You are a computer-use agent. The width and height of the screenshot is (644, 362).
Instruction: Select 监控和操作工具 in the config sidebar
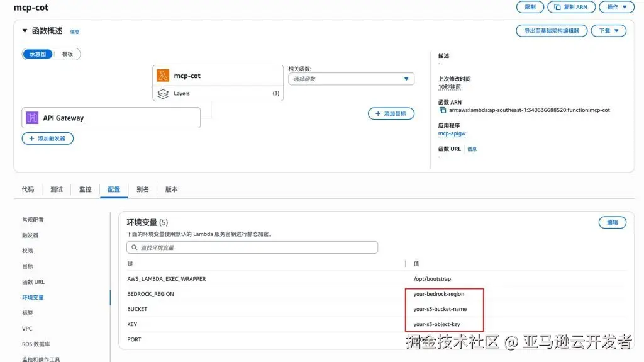(41, 359)
